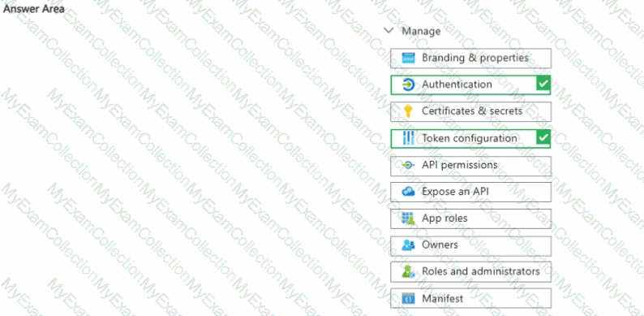
Task: Select the Manifest text label
Action: tap(442, 298)
